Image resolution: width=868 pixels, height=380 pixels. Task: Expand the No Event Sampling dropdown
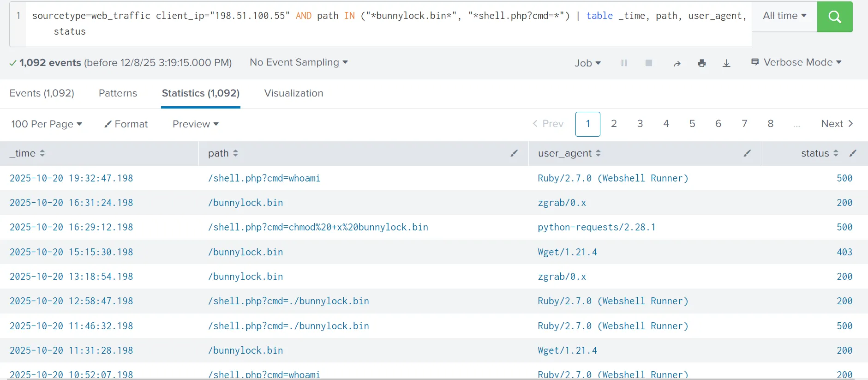[x=299, y=62]
